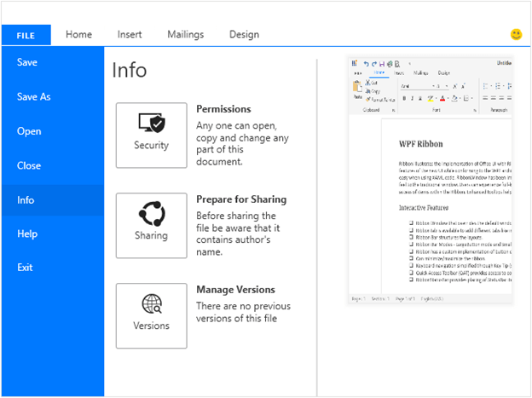Click Open in the backstage sidebar
Screen dimensions: 532x398
click(29, 131)
